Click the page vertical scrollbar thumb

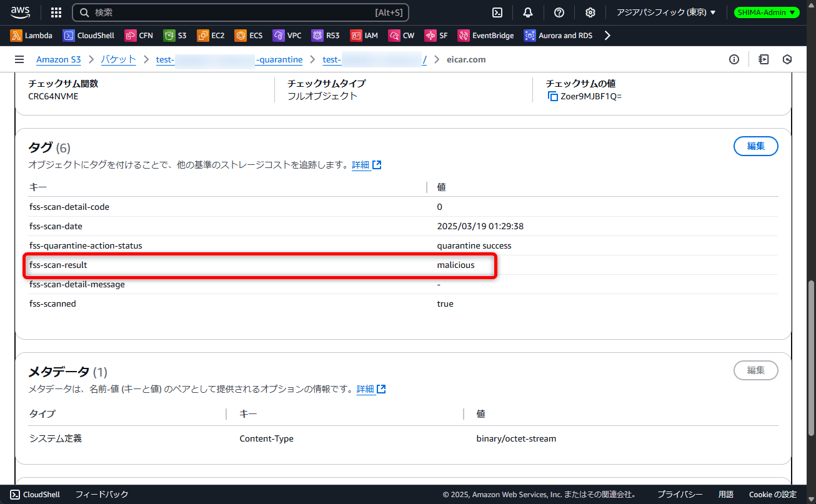click(x=811, y=358)
